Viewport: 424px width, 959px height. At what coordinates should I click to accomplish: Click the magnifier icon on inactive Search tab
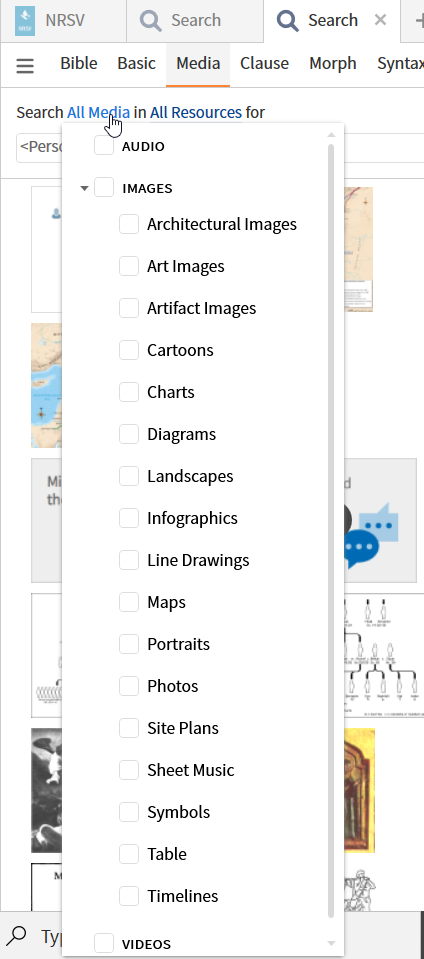tap(151, 20)
